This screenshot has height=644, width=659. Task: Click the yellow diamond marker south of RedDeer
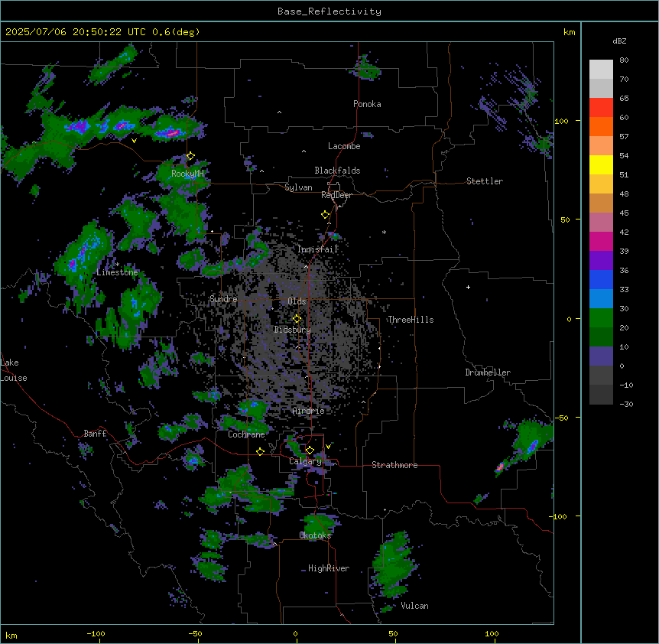tap(326, 215)
